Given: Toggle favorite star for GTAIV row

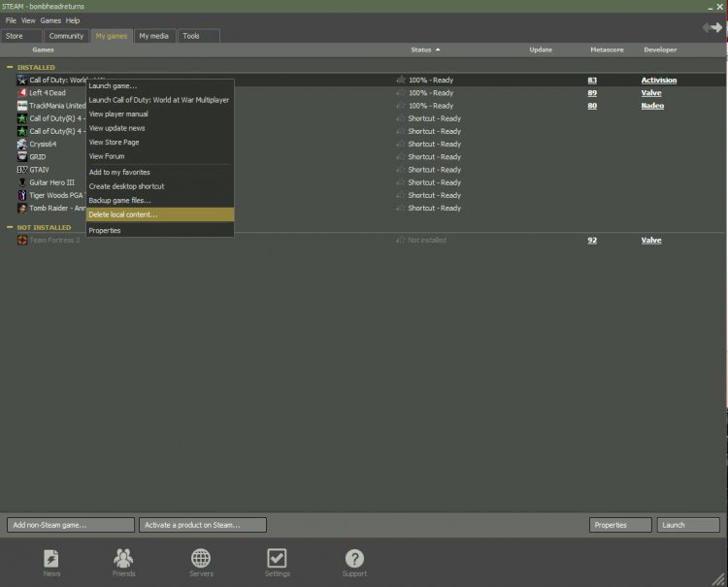Looking at the screenshot, I should (401, 170).
